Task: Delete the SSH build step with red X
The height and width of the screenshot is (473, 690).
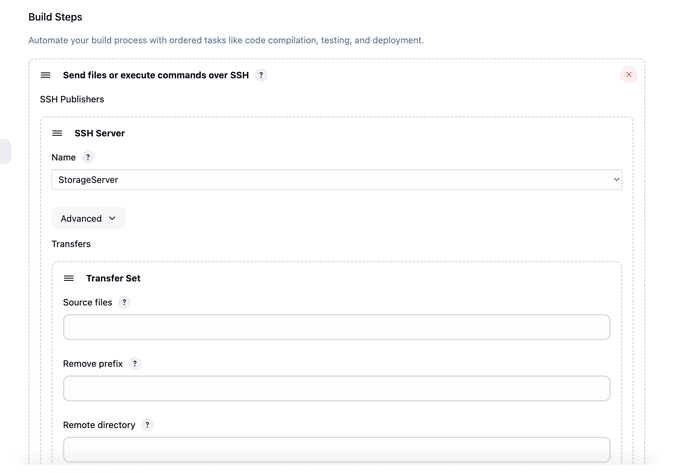Action: click(628, 75)
